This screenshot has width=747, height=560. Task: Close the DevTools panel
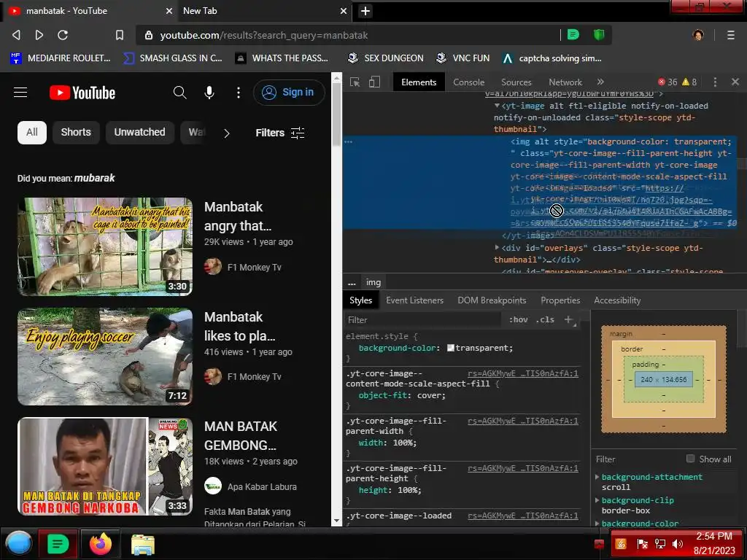click(x=735, y=82)
